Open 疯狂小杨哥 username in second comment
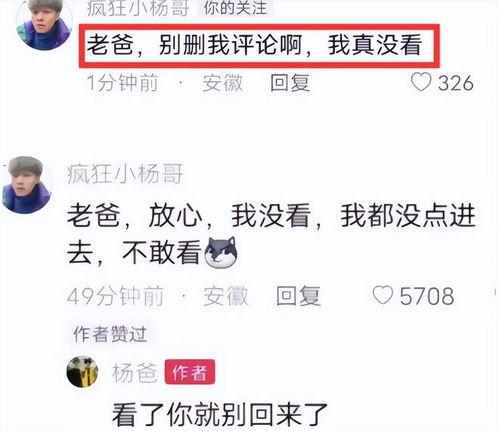 (125, 174)
